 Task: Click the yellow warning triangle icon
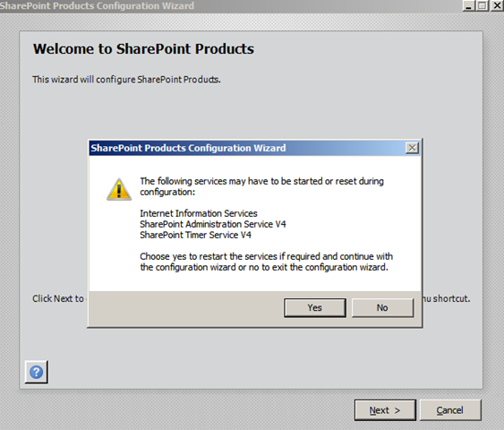tap(119, 189)
